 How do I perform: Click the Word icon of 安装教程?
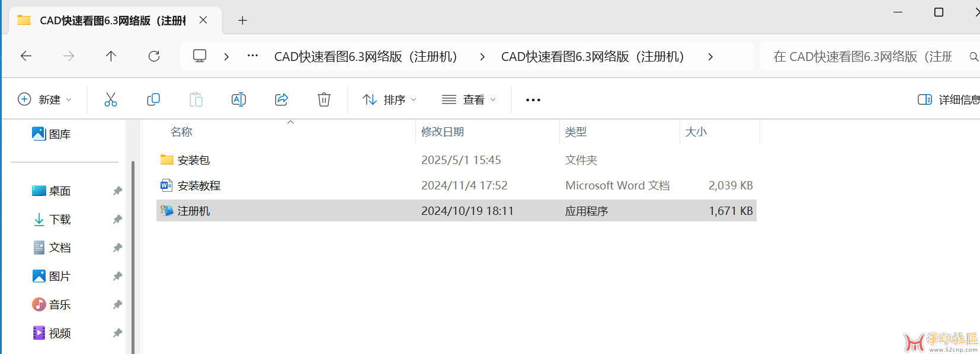tap(166, 185)
